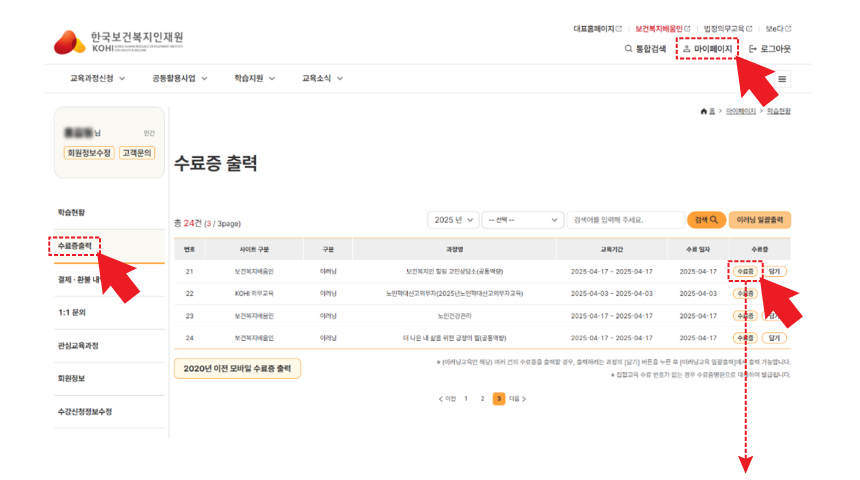Expand the 학습지원 menu

click(x=254, y=78)
